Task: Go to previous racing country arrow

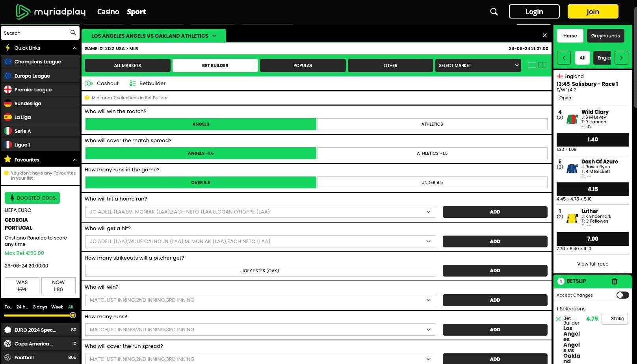Action: 564,58
